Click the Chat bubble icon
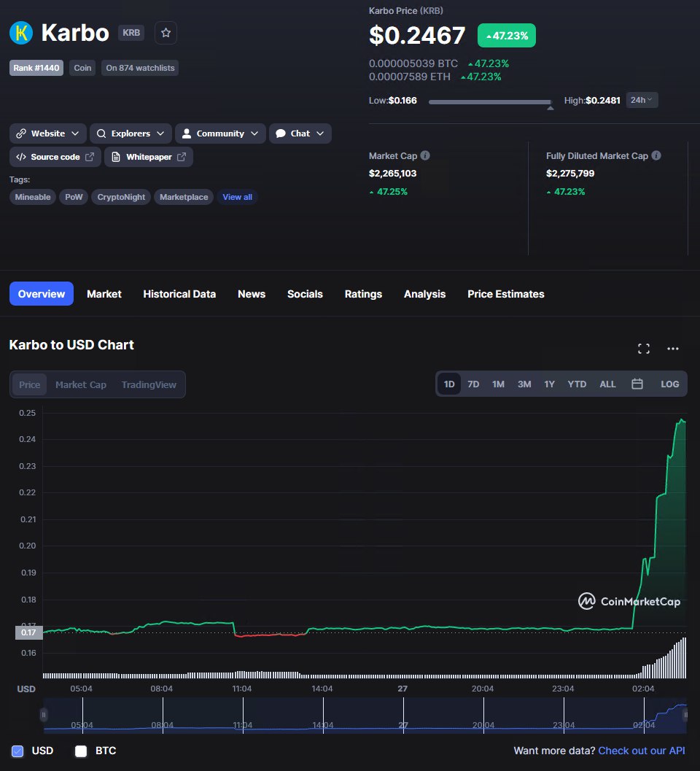Screen dimensions: 700x771 [281, 133]
